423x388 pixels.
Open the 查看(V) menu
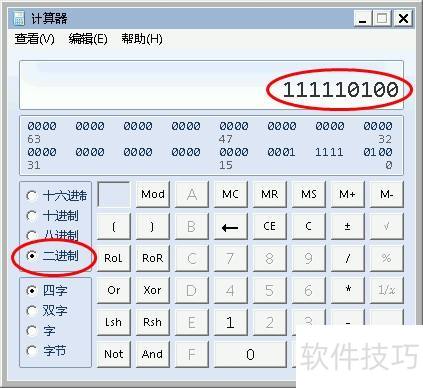pyautogui.click(x=35, y=39)
